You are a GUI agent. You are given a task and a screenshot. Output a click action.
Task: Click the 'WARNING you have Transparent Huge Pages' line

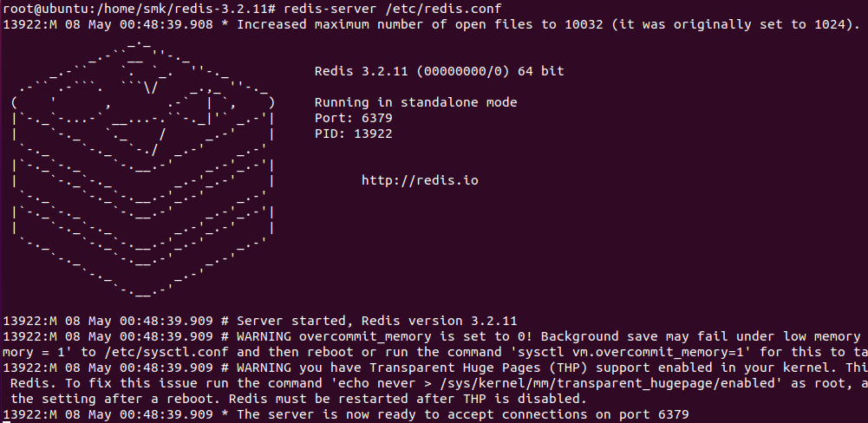pyautogui.click(x=434, y=368)
